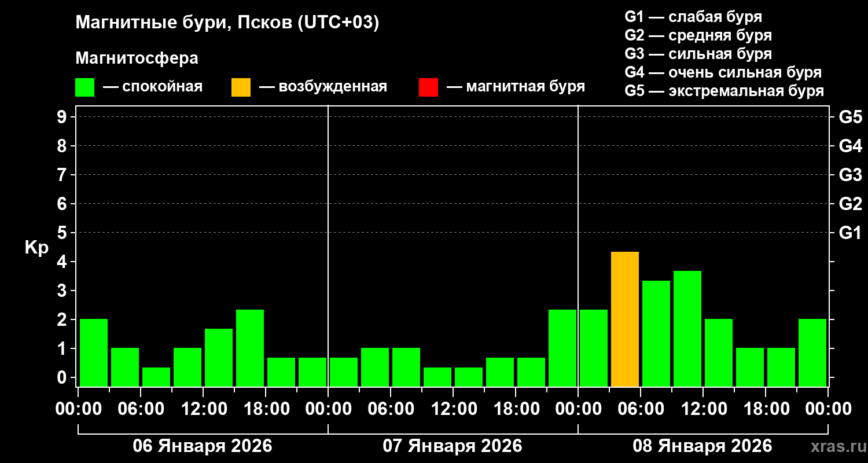This screenshot has width=868, height=463.
Task: Select the green bar on 08 January 06:00–09:00
Action: click(656, 333)
